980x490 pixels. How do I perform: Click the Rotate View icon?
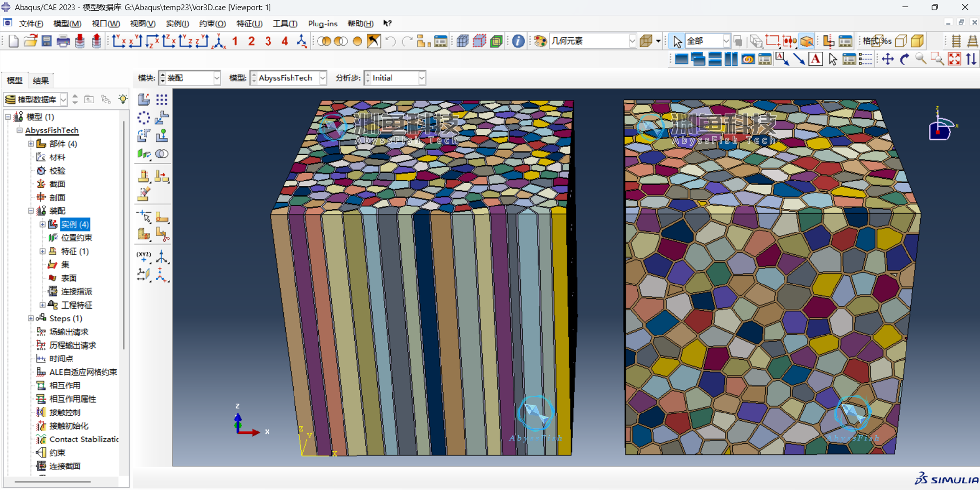click(905, 59)
